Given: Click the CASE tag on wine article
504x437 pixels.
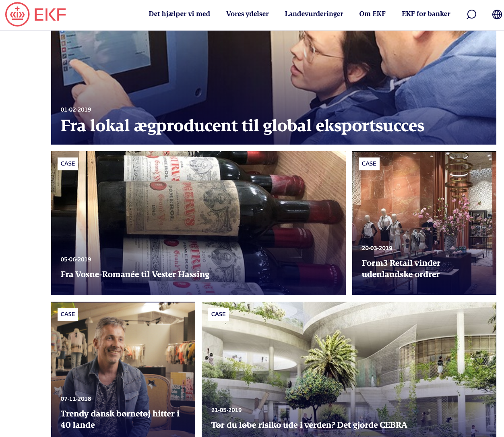Looking at the screenshot, I should click(x=68, y=164).
